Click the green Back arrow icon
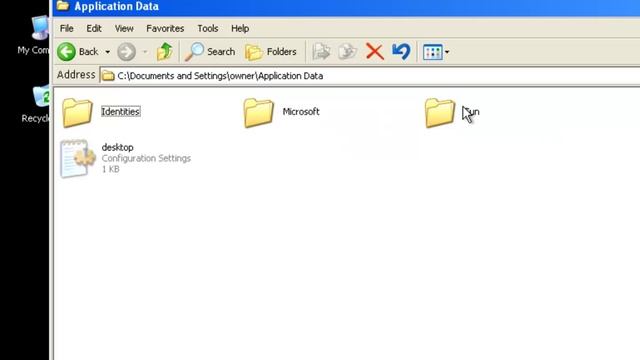This screenshot has width=640, height=360. point(66,52)
